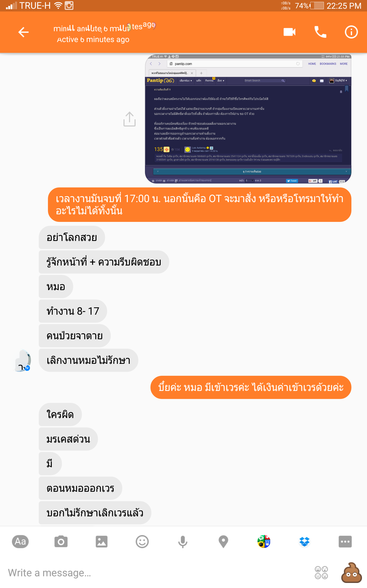Open the photo gallery picker
The image size is (367, 588).
[x=101, y=541]
